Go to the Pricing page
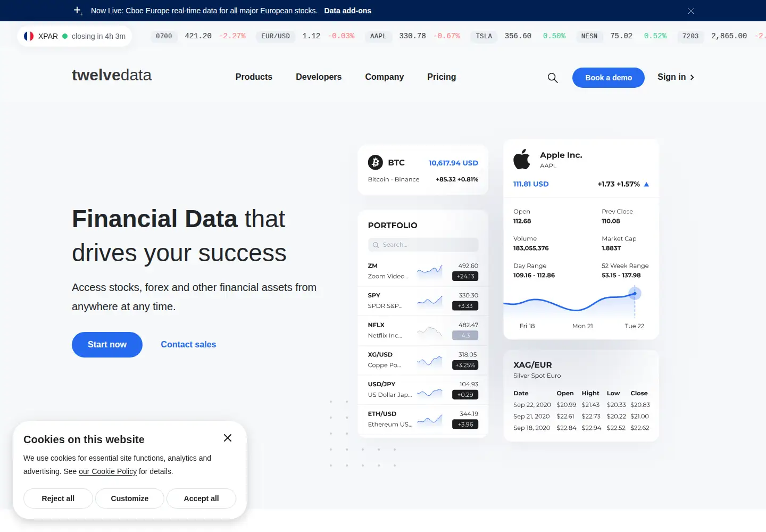This screenshot has width=766, height=532. point(442,77)
